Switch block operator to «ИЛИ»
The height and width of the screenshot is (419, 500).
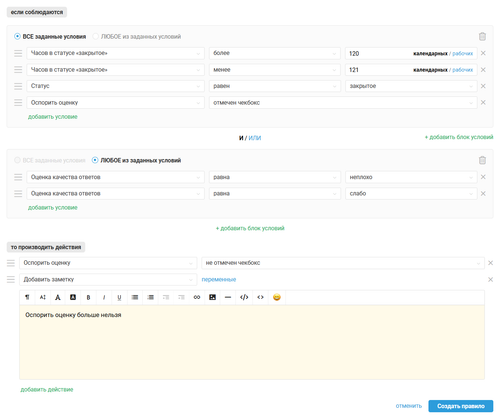(x=255, y=138)
